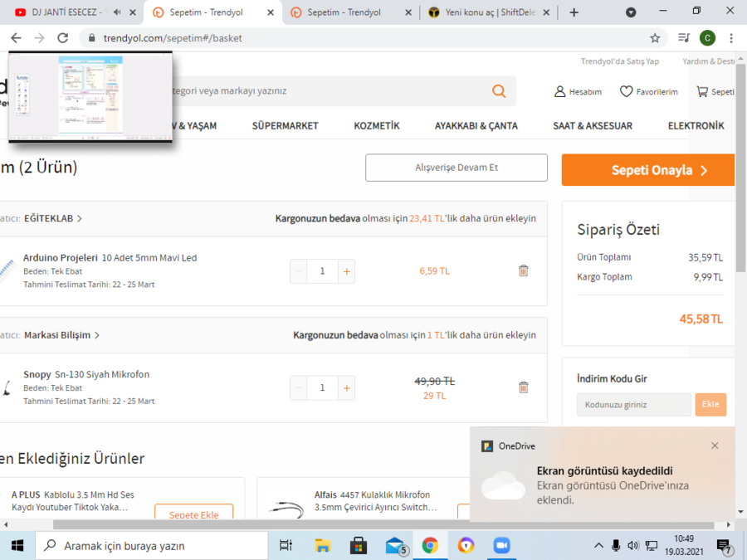Click Windows search box Aramak için buraya yazın
This screenshot has height=560, width=747.
click(x=152, y=546)
